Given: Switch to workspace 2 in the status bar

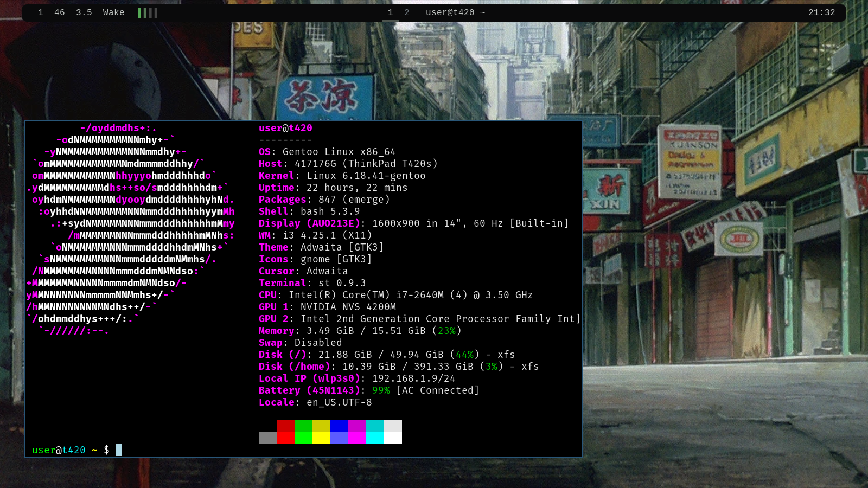Looking at the screenshot, I should 407,12.
